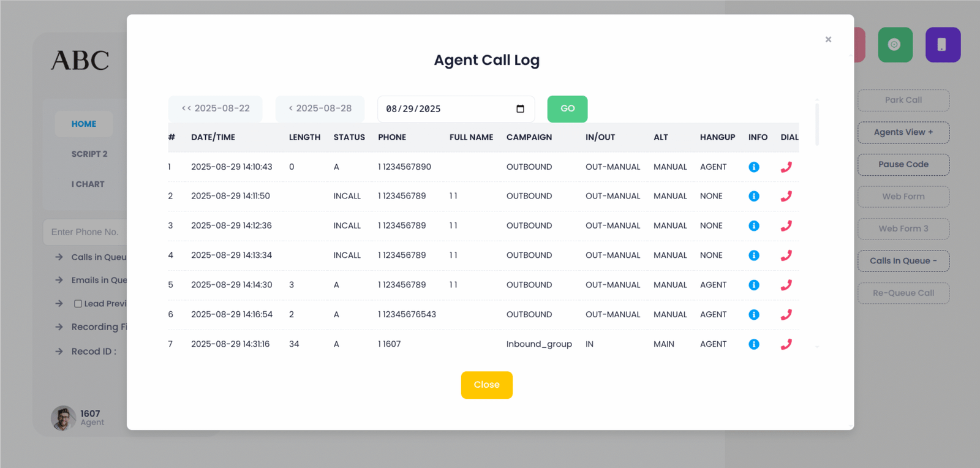Image resolution: width=980 pixels, height=468 pixels.
Task: Click dial phone icon for row 5
Action: click(786, 285)
